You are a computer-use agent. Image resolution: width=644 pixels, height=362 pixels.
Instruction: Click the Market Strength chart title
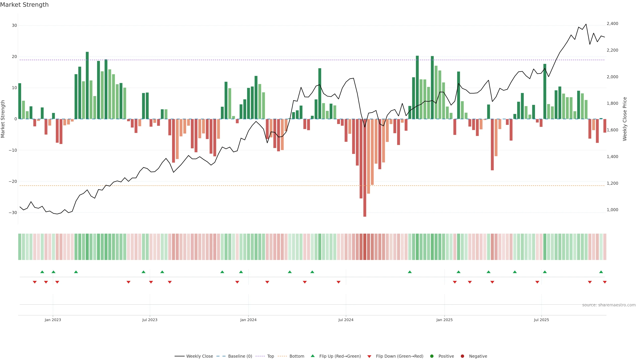(24, 5)
